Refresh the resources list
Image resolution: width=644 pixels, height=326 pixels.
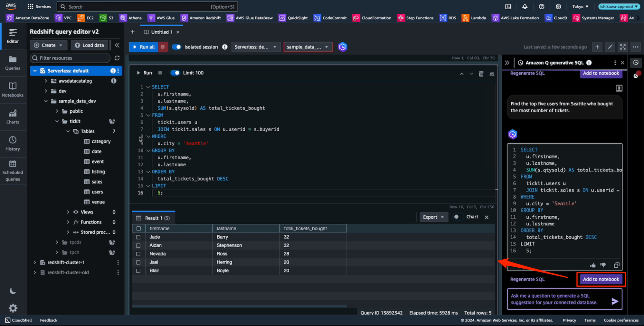pyautogui.click(x=117, y=58)
